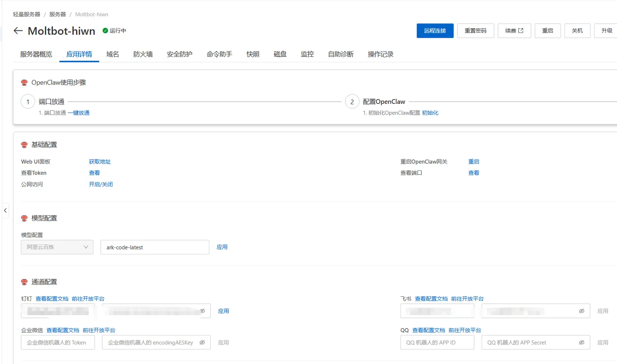
Task: Click the 应用 link in the 企业微信 row
Action: pyautogui.click(x=223, y=342)
